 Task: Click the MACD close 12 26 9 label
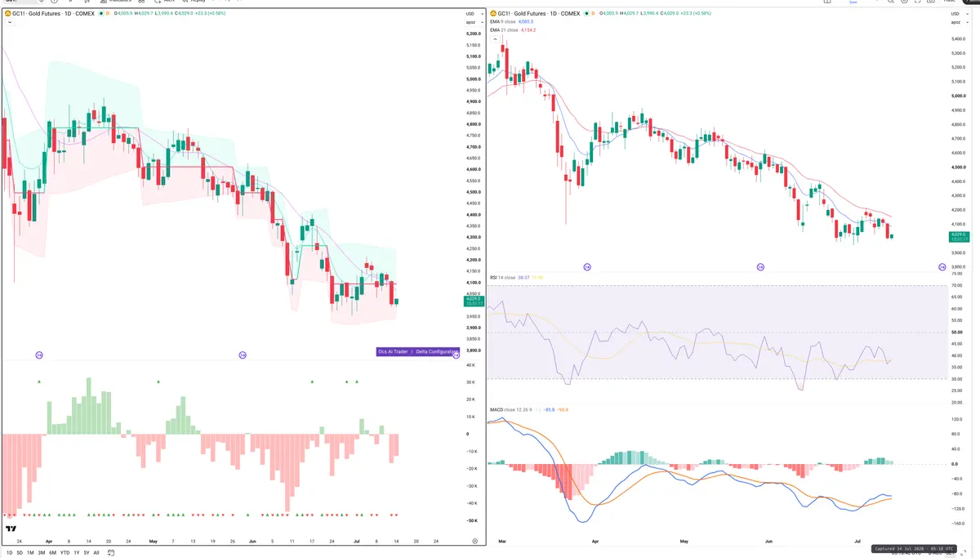point(510,409)
